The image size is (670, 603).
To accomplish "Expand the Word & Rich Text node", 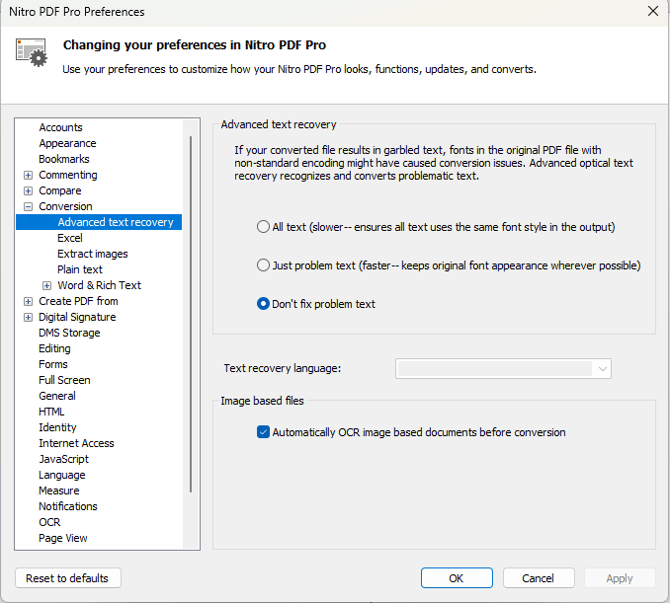I will click(47, 285).
